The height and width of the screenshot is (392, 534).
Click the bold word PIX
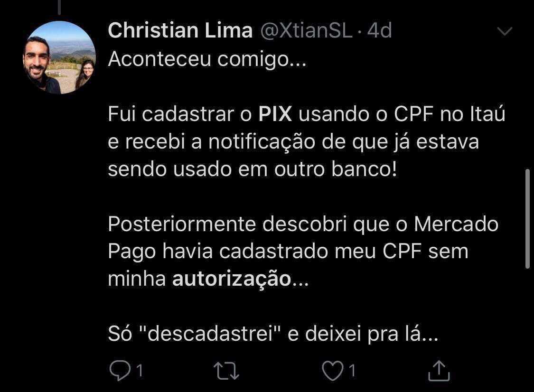275,115
